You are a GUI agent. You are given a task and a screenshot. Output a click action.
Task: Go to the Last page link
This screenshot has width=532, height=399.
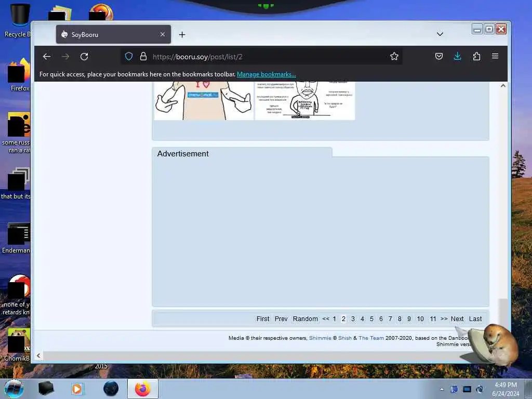pos(475,319)
